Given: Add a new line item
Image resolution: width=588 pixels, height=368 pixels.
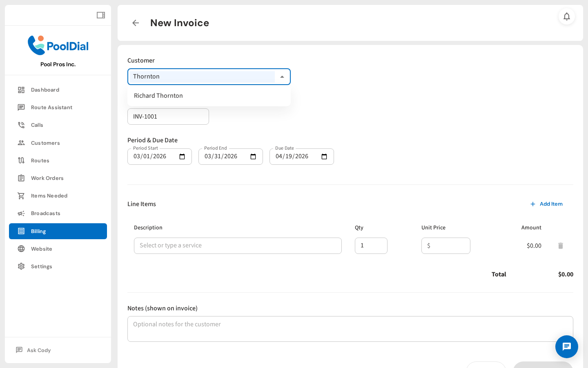Looking at the screenshot, I should click(547, 204).
